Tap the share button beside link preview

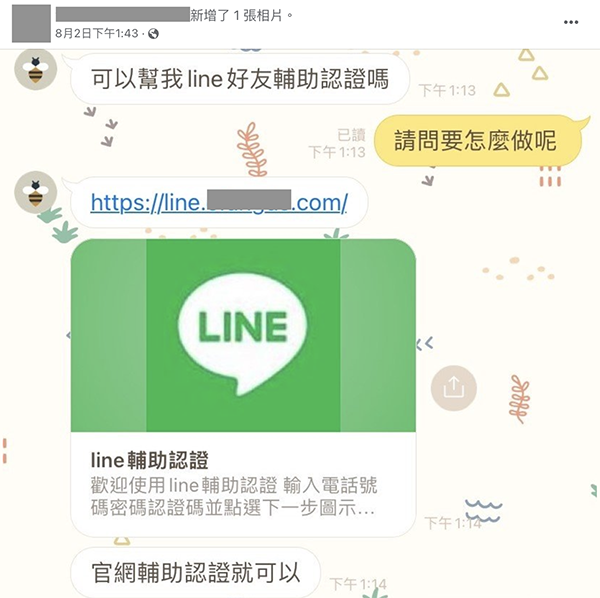pos(453,388)
